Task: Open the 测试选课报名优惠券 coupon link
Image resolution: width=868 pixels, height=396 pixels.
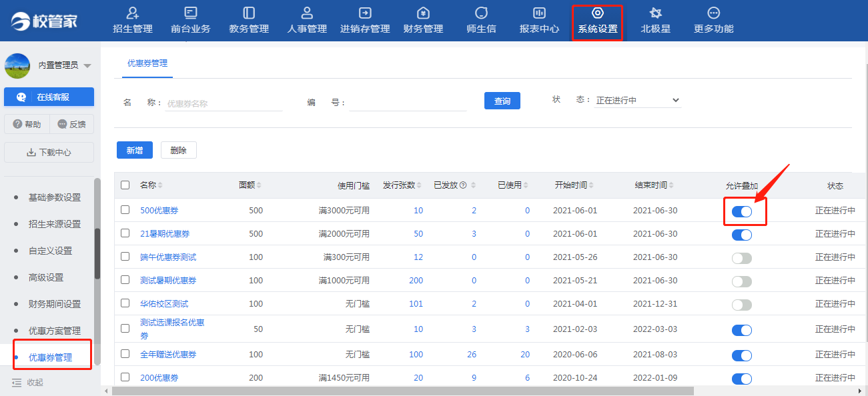Action: [172, 329]
